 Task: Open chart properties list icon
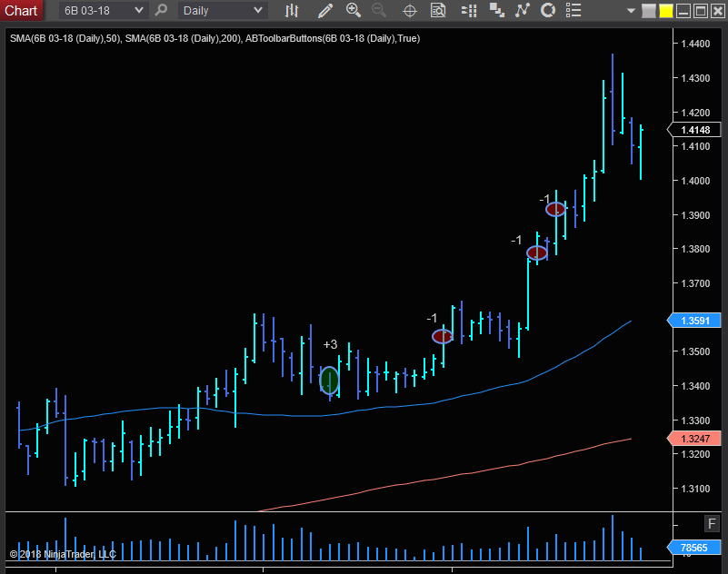point(573,10)
